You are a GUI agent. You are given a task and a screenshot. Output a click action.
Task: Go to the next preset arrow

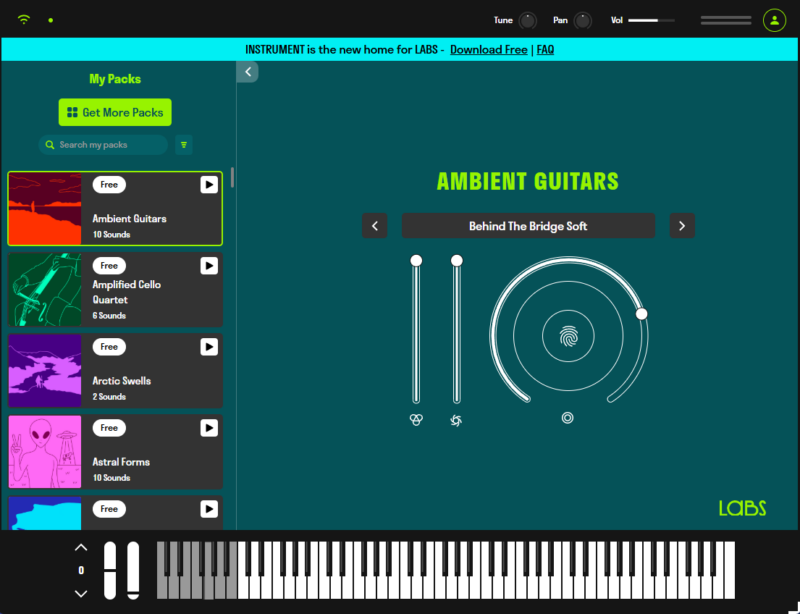click(682, 226)
